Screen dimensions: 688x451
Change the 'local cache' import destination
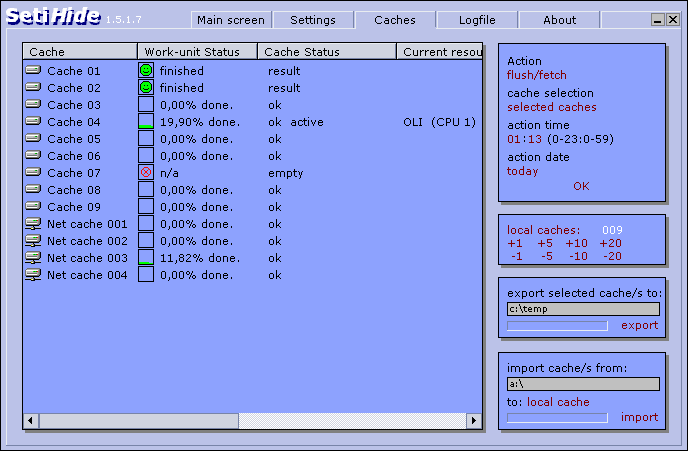pos(558,402)
